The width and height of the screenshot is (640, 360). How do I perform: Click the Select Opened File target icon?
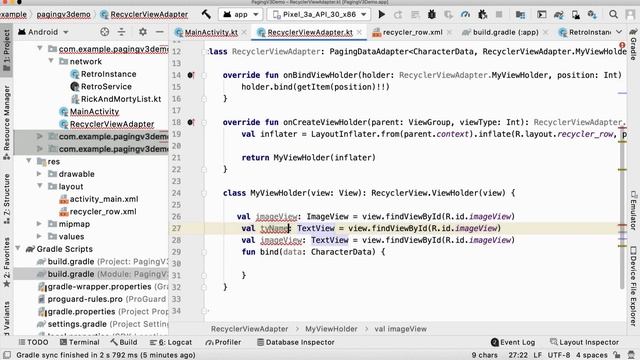pyautogui.click(x=104, y=32)
